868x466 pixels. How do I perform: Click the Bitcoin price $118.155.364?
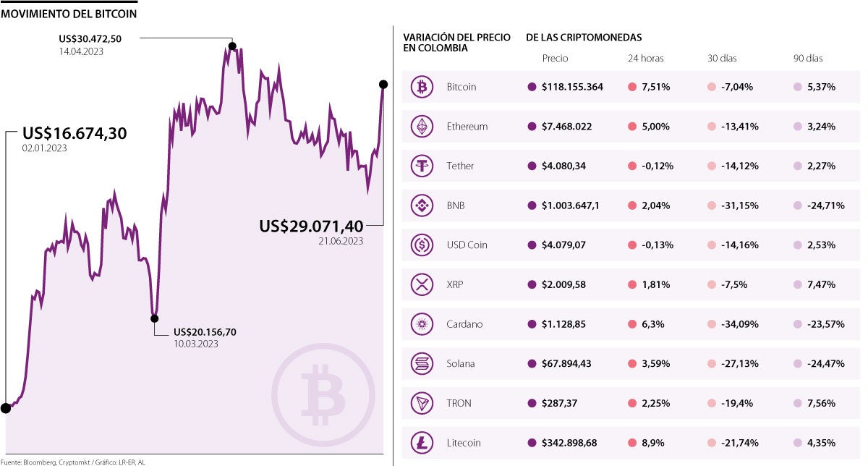[571, 87]
